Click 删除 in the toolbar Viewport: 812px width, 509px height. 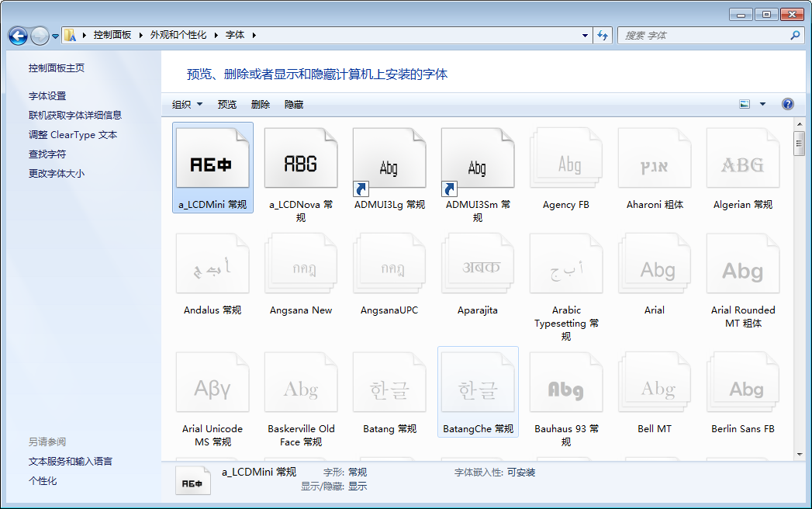(261, 105)
